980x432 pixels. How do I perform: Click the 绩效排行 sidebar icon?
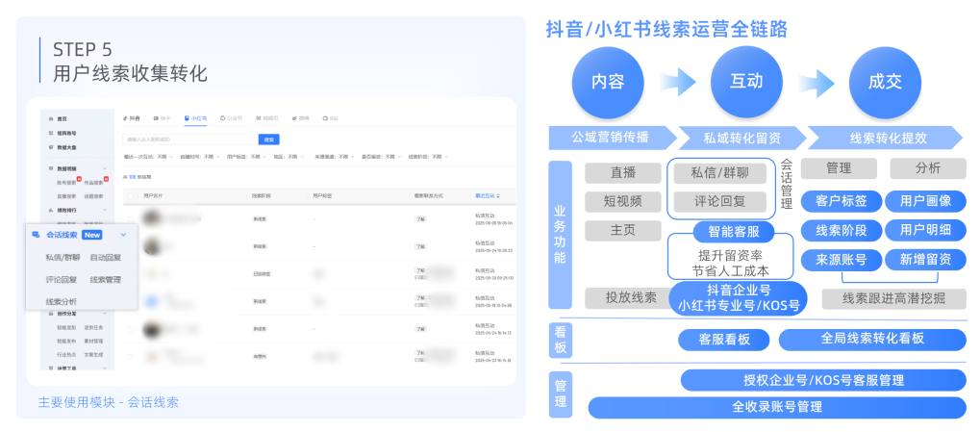click(51, 211)
